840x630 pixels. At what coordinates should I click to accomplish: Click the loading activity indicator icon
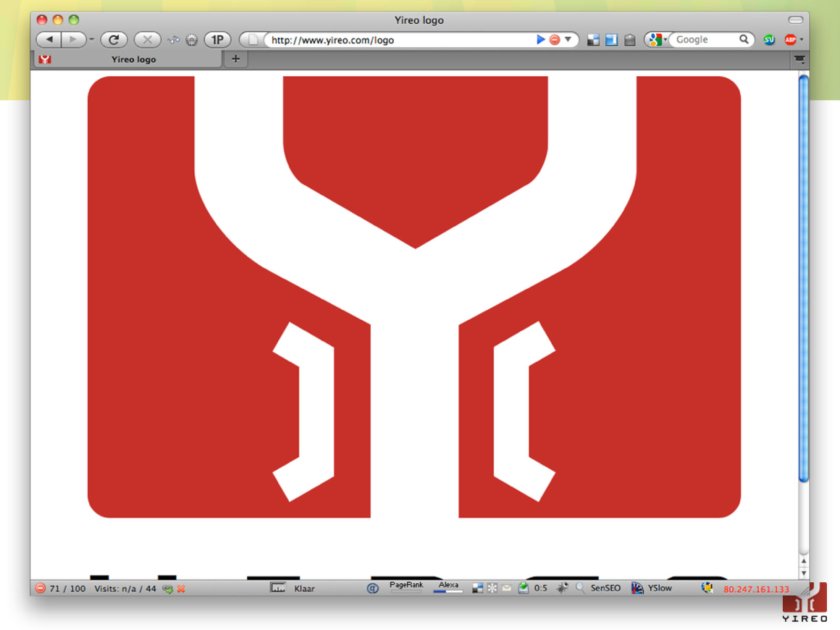click(x=173, y=40)
